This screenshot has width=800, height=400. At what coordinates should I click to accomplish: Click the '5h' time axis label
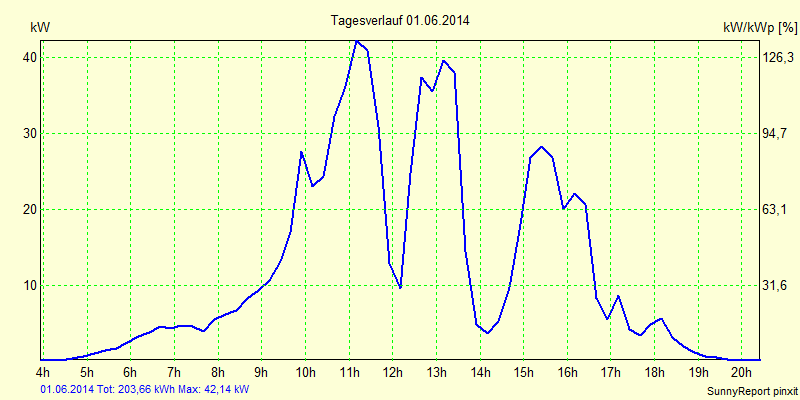(87, 371)
